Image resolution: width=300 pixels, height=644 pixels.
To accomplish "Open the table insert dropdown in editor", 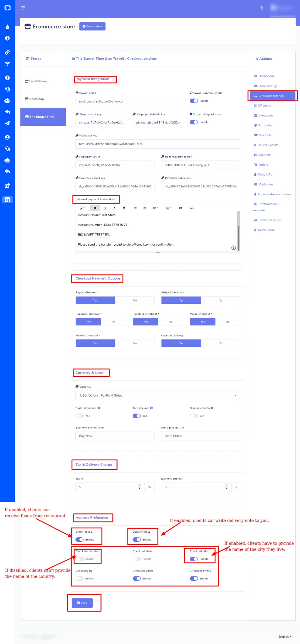I will 168,208.
